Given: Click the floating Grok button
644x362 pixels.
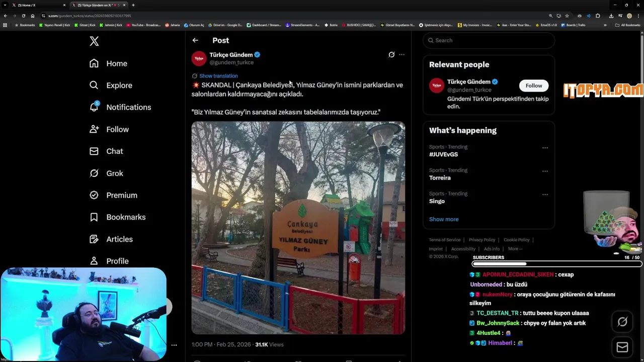Looking at the screenshot, I should 622,322.
